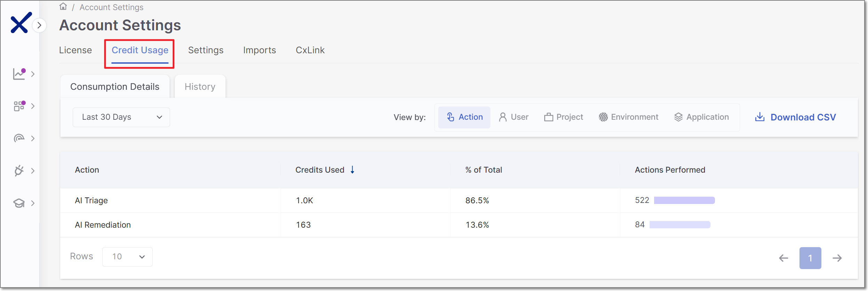The height and width of the screenshot is (291, 868).
Task: View credits by Action
Action: pyautogui.click(x=464, y=117)
